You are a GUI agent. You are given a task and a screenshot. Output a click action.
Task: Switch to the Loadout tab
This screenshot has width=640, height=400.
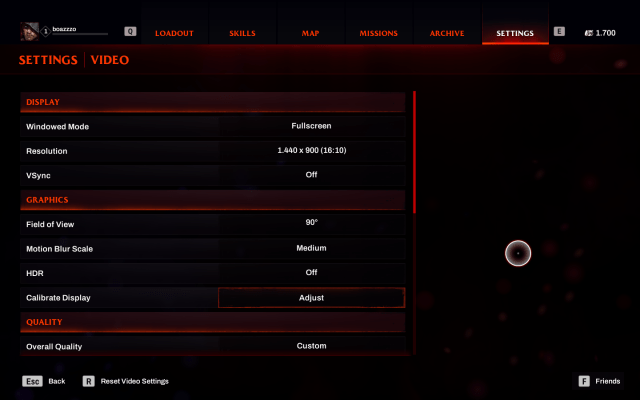[x=174, y=33]
